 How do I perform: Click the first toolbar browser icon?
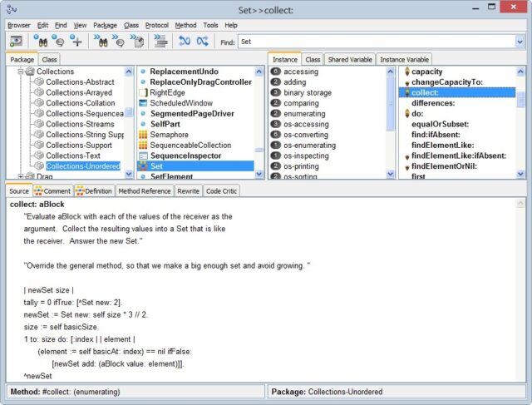16,41
